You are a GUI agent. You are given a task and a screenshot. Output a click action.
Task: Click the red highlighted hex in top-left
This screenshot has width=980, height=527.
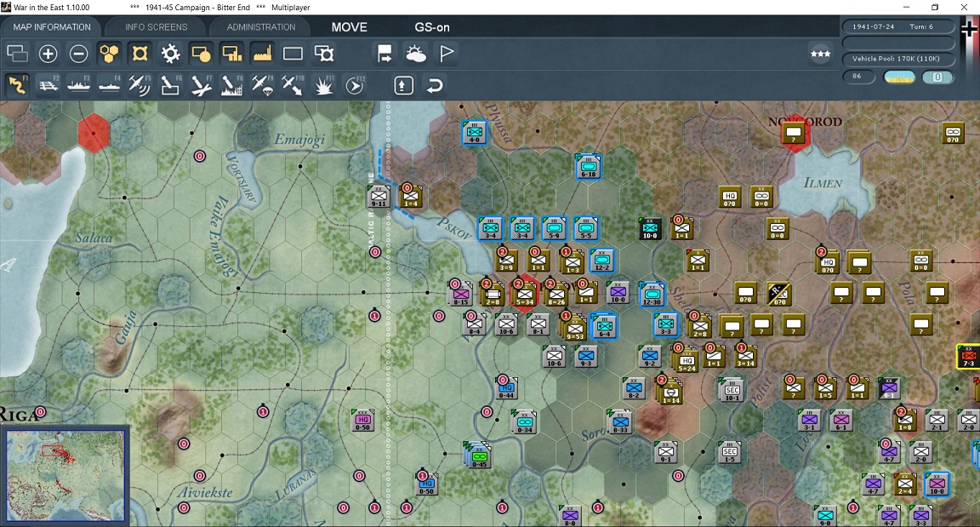[94, 133]
